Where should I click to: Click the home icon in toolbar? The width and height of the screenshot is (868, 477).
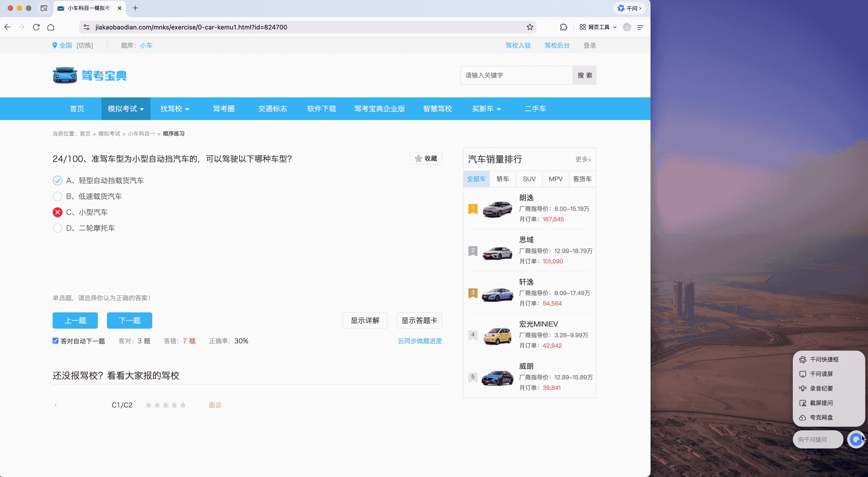point(51,27)
